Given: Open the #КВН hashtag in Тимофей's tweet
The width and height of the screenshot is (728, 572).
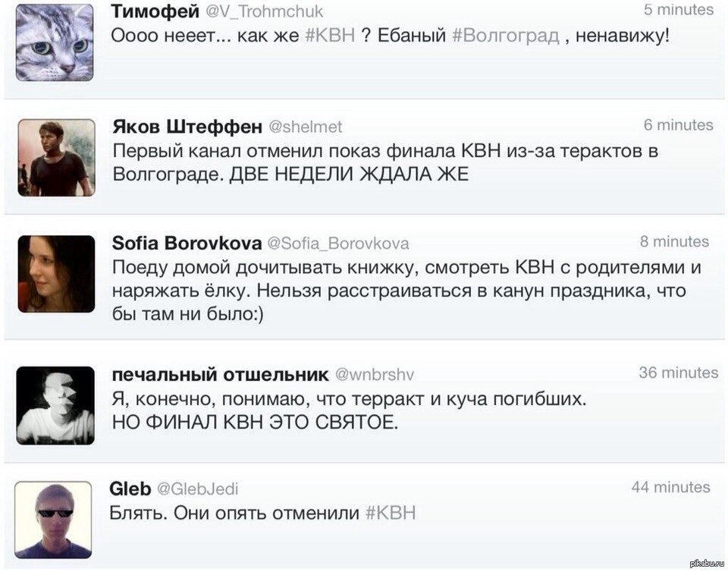Looking at the screenshot, I should pyautogui.click(x=329, y=36).
